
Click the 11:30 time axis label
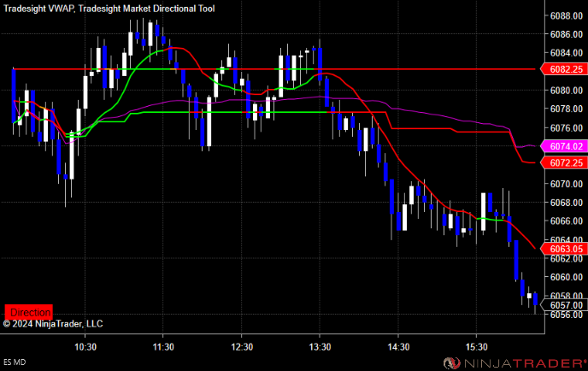pos(163,347)
